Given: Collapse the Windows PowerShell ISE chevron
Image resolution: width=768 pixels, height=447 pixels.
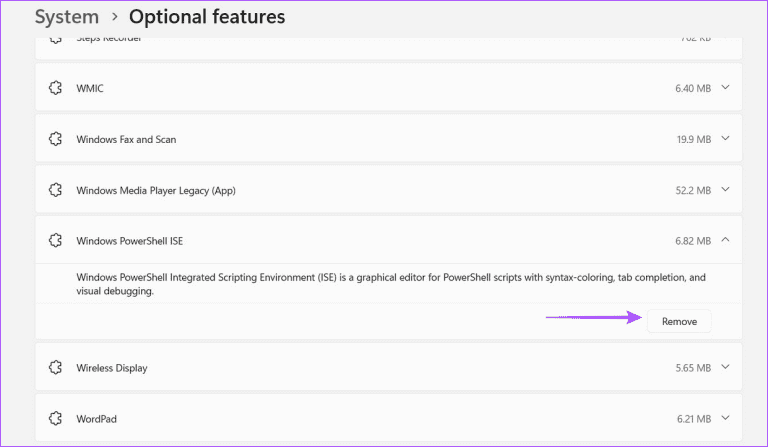Looking at the screenshot, I should pyautogui.click(x=726, y=240).
